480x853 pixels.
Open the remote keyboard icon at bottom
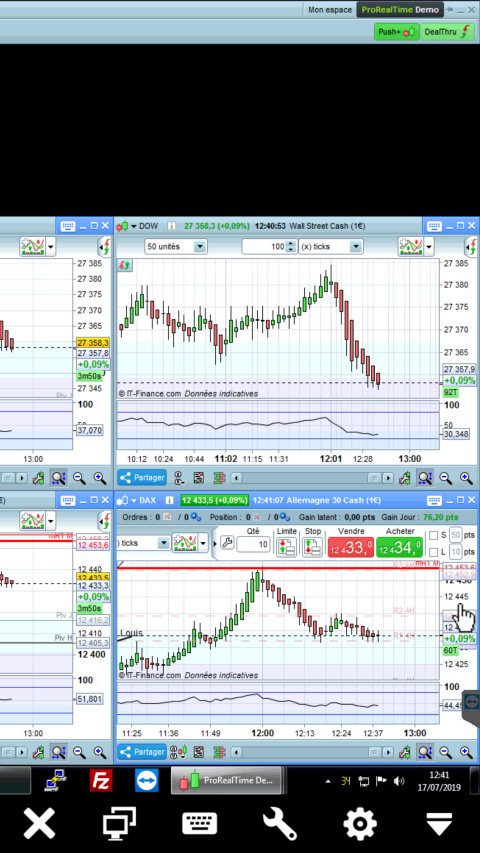tap(199, 824)
